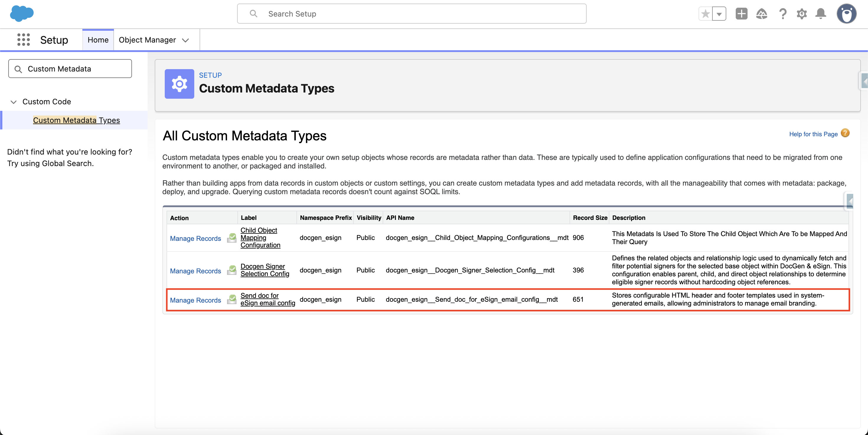
Task: Open the favorites list dropdown arrow
Action: point(719,14)
